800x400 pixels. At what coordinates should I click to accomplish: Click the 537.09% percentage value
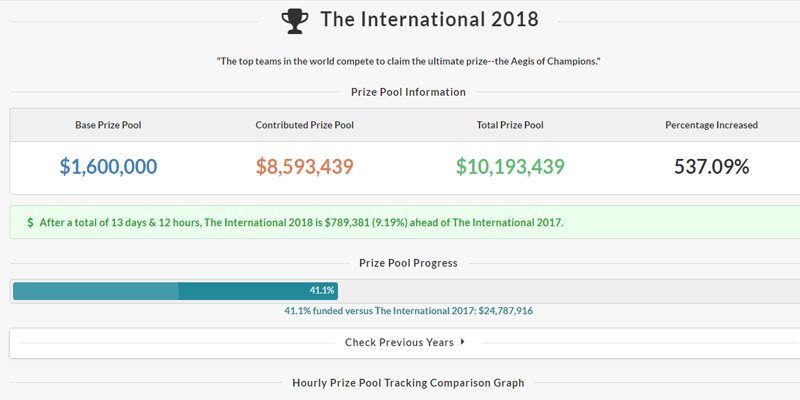pos(711,167)
